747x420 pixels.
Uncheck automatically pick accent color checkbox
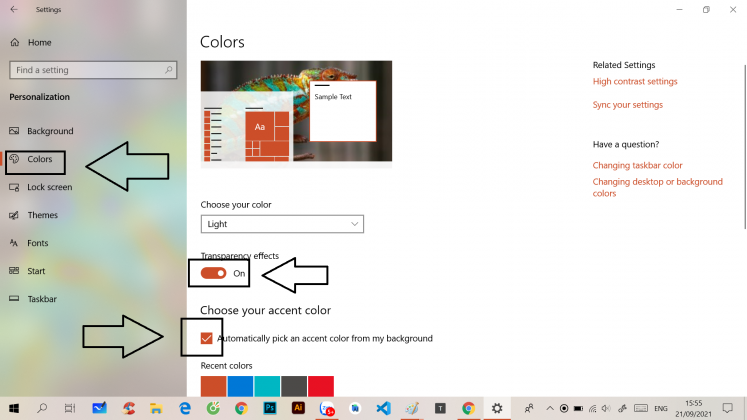tap(207, 338)
